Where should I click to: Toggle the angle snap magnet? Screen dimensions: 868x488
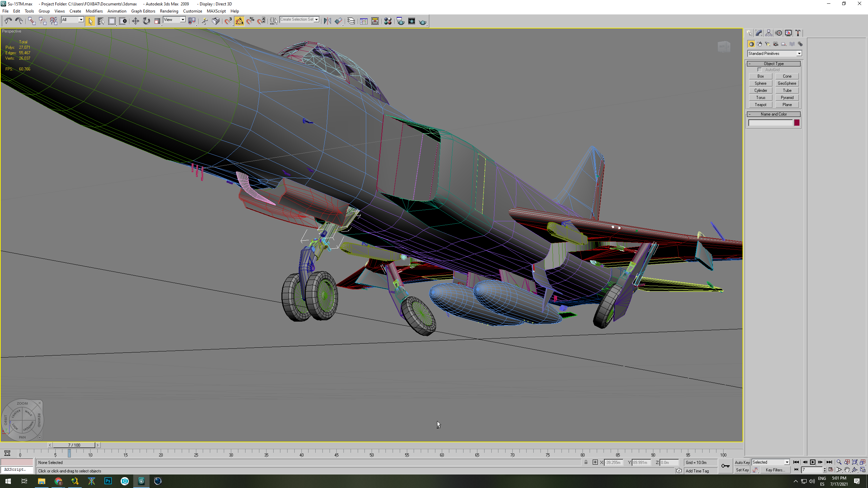click(239, 21)
